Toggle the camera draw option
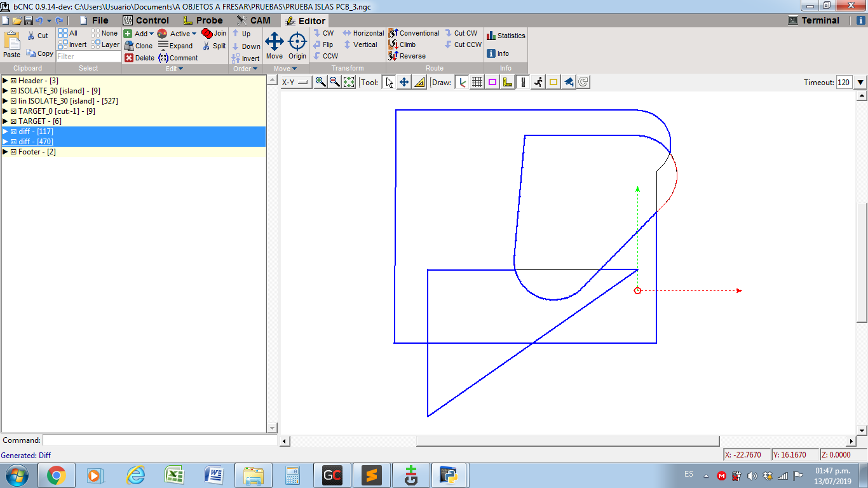This screenshot has height=488, width=868. point(569,82)
